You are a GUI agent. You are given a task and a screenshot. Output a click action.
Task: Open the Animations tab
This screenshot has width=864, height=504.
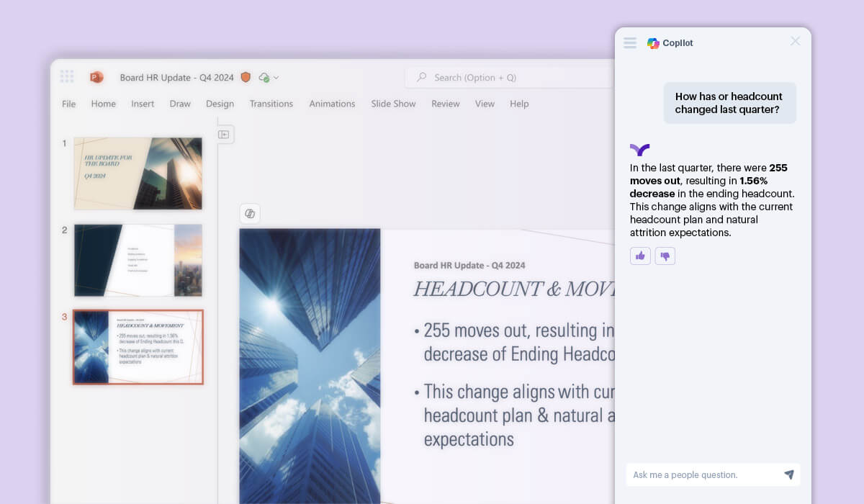click(332, 104)
